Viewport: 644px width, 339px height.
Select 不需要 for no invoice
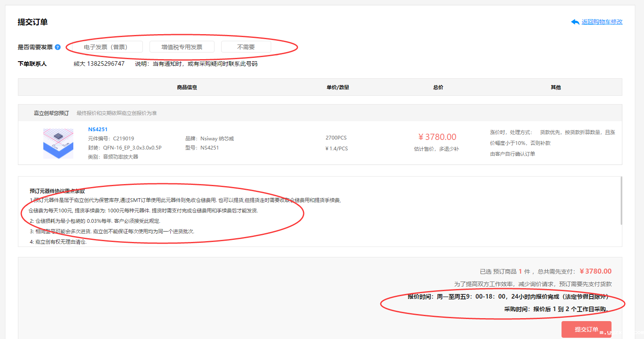click(246, 47)
